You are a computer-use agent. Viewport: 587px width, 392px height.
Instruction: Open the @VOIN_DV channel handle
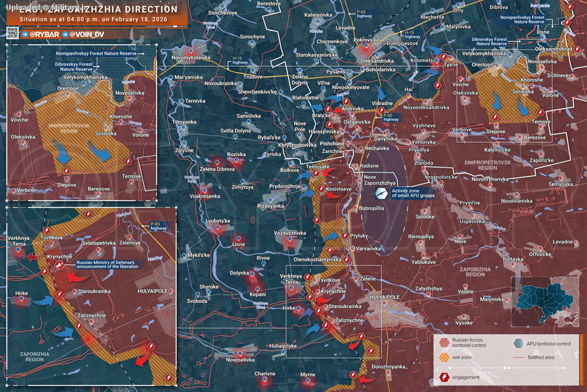pos(87,35)
